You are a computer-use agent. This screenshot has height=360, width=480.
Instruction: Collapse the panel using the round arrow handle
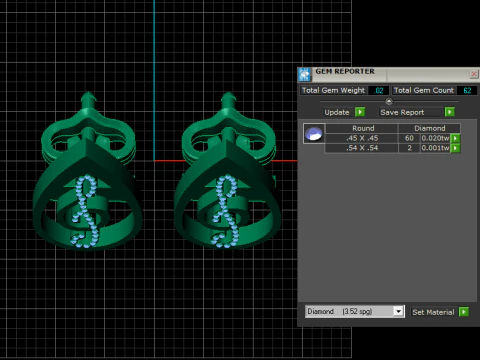(x=389, y=101)
